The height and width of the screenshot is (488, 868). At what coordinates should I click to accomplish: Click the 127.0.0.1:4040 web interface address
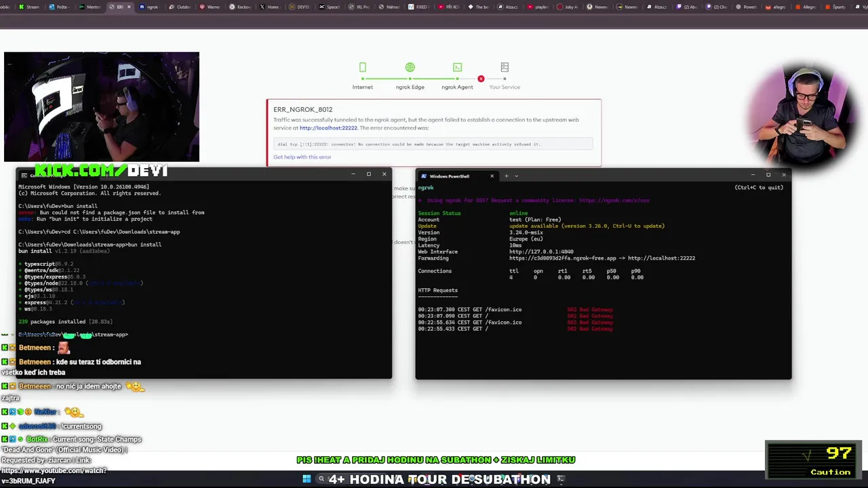tap(541, 251)
